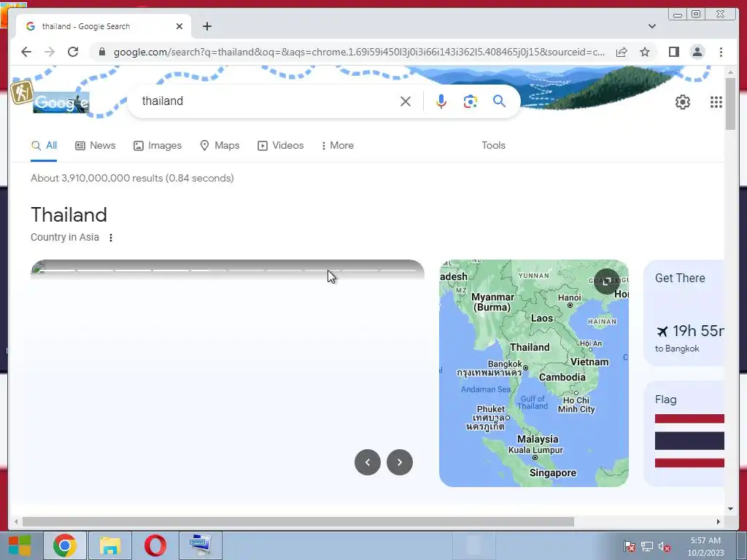Bookmark this page with the star icon

[645, 52]
